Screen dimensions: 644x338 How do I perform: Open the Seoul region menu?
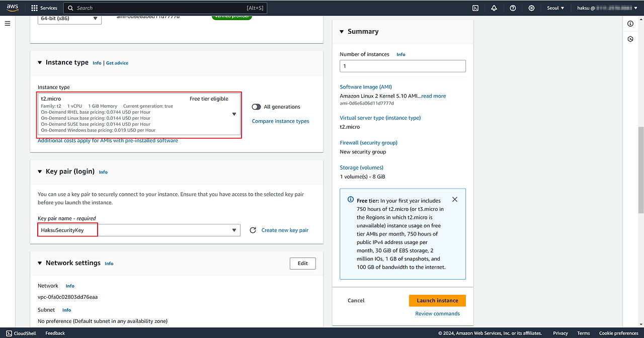pyautogui.click(x=555, y=8)
